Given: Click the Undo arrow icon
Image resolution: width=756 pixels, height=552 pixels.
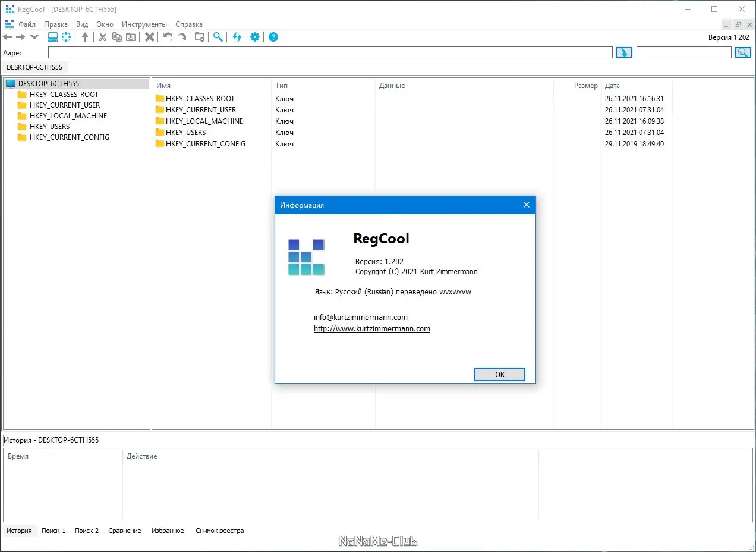Looking at the screenshot, I should click(x=168, y=37).
